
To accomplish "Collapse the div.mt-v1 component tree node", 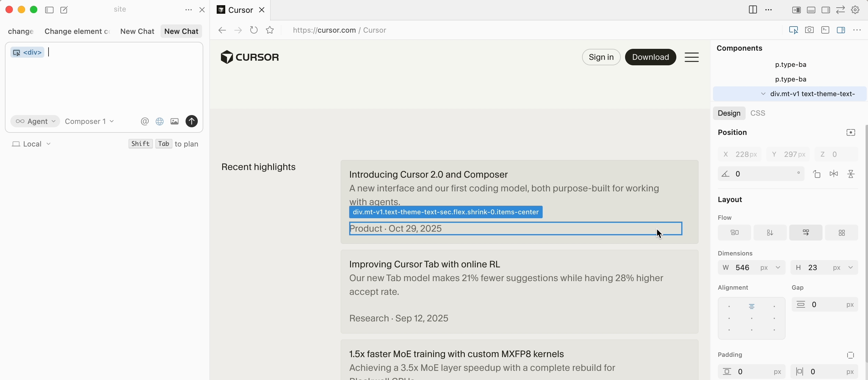I will (763, 94).
